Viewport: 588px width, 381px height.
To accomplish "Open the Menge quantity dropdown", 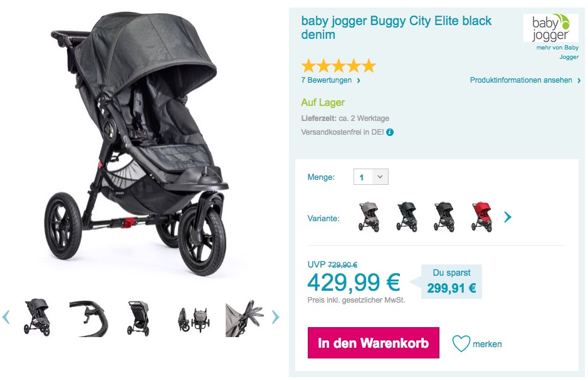I will [371, 177].
